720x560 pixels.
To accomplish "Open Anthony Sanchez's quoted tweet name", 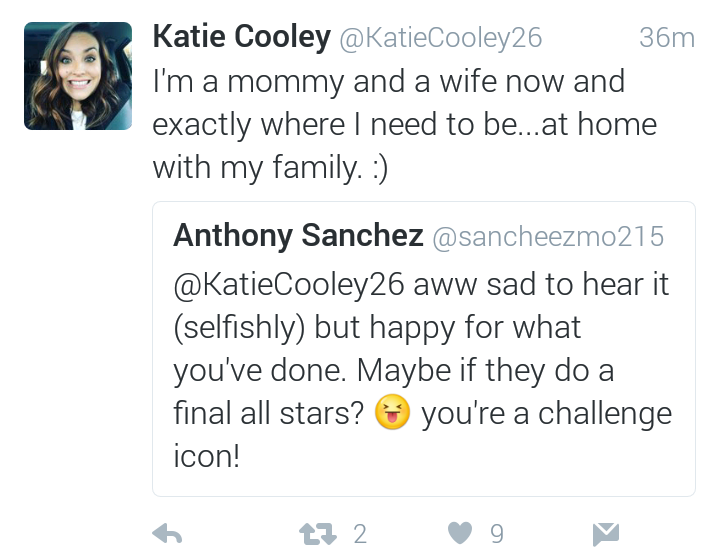I will (x=298, y=235).
